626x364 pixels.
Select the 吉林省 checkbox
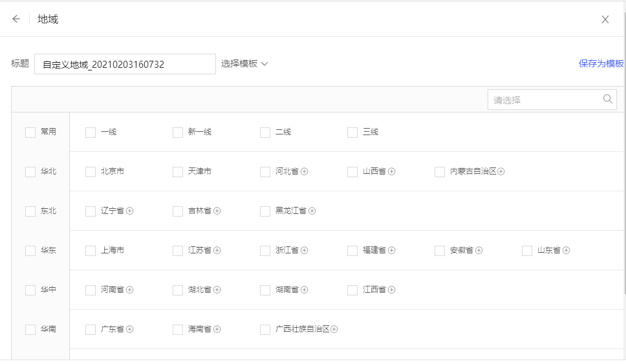click(178, 211)
